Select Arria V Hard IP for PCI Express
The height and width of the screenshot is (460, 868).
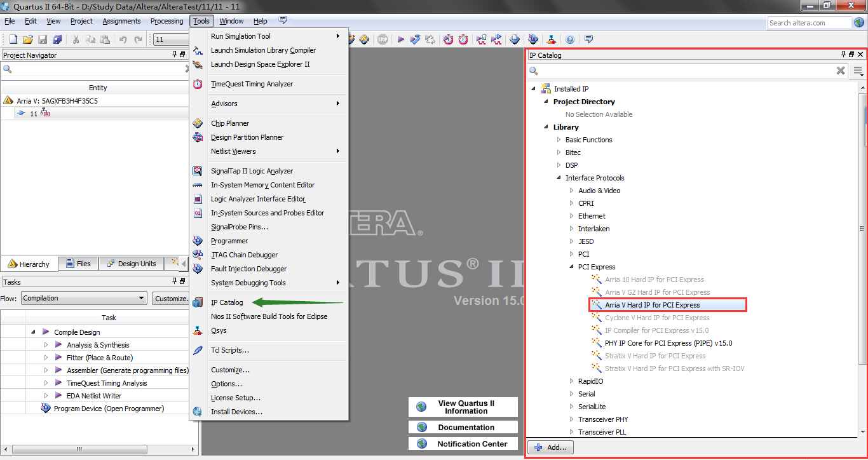pyautogui.click(x=667, y=305)
